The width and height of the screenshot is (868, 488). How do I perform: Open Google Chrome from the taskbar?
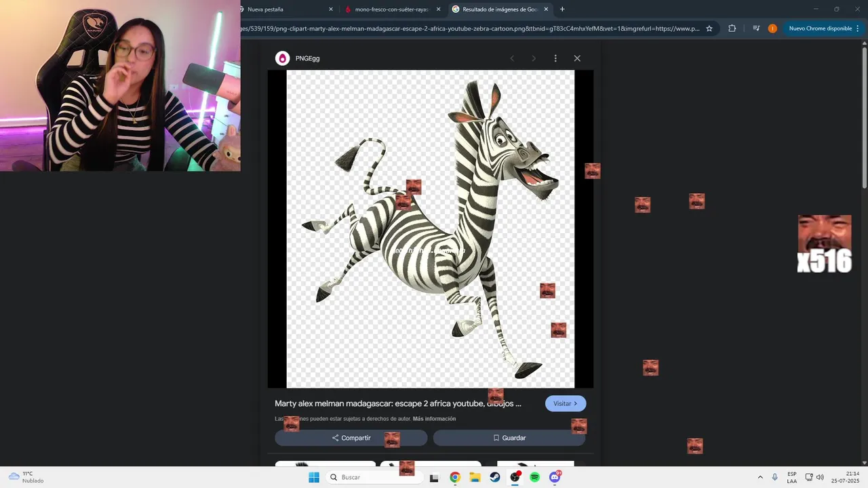(x=455, y=477)
